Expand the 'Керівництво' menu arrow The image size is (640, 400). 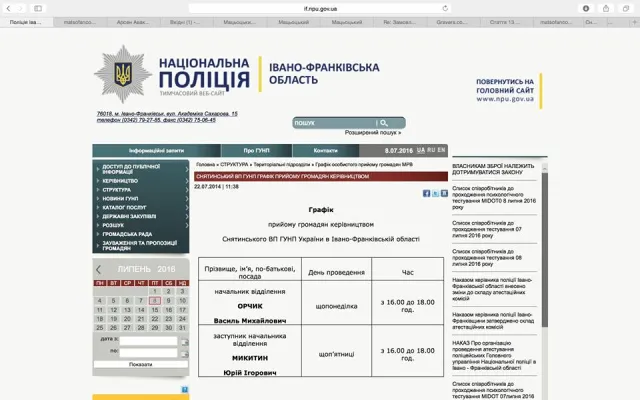[187, 181]
